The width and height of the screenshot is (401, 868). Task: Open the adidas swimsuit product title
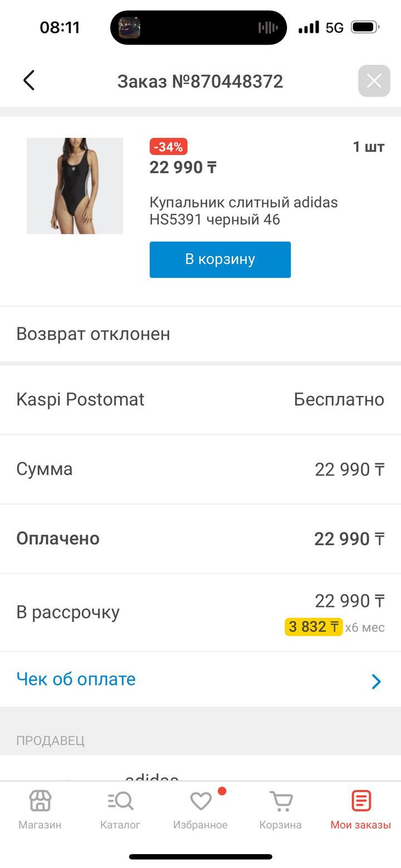[243, 210]
